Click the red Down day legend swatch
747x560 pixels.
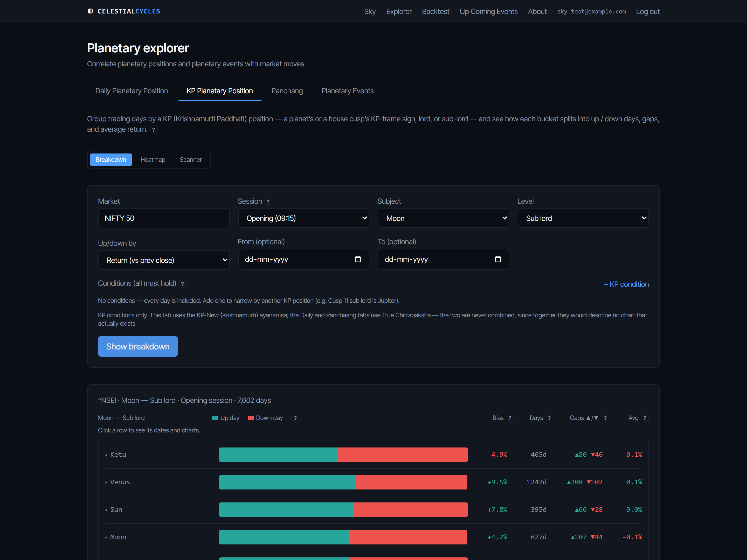[251, 418]
